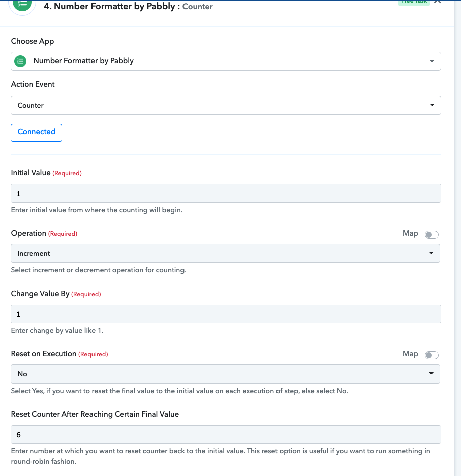
Task: Close the step panel with the X icon
Action: tap(437, 2)
